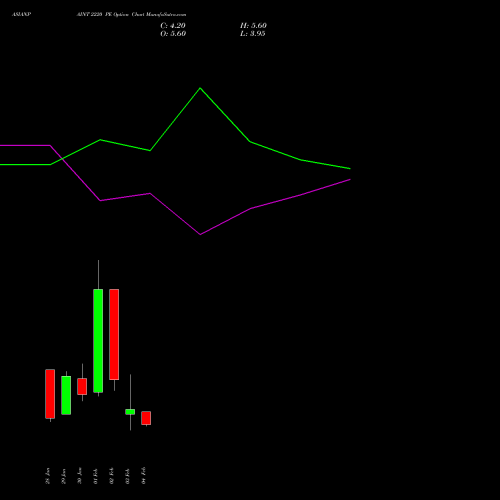The width and height of the screenshot is (500, 500).
Task: Select the small red candlestick for 04 Feb
Action: [146, 418]
